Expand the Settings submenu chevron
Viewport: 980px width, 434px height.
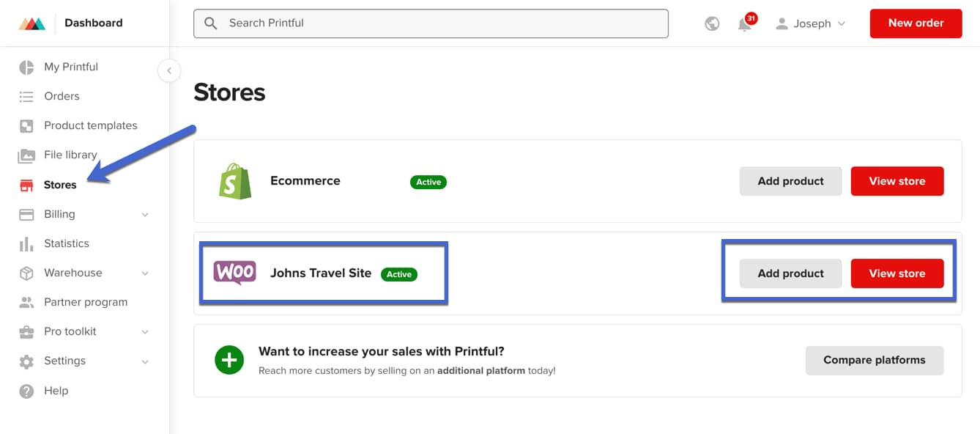(145, 361)
